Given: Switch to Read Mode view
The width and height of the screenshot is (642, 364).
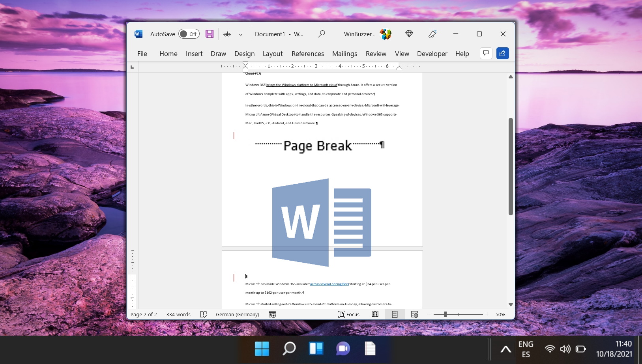Looking at the screenshot, I should tap(375, 314).
